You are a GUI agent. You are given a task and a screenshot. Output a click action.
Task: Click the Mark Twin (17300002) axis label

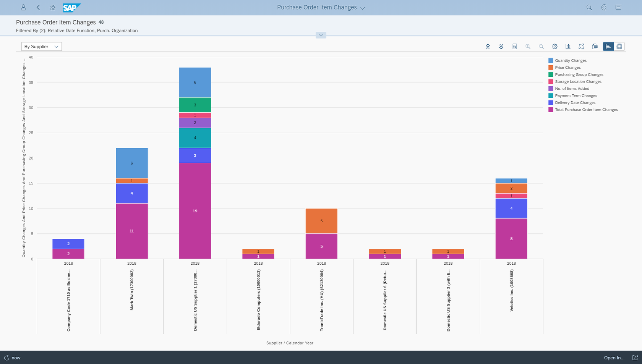click(132, 290)
